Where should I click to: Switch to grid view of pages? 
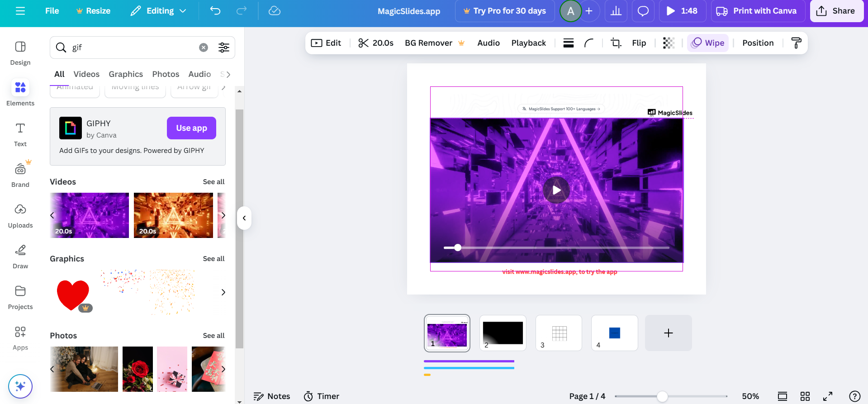point(805,396)
